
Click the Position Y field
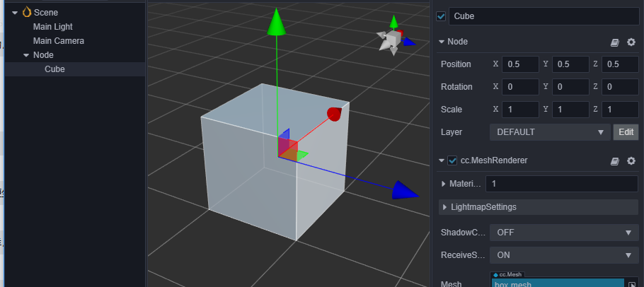pos(570,64)
